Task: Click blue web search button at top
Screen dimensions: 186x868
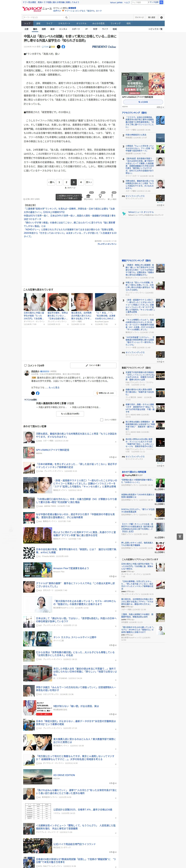Action: tap(161, 2)
